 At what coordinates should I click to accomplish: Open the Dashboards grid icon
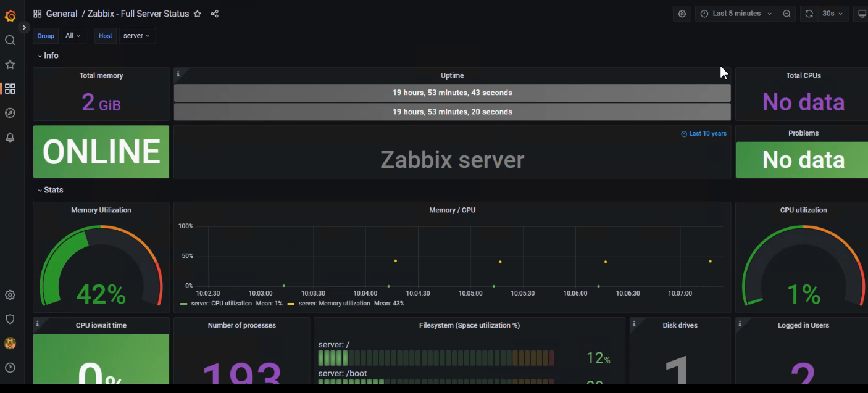[10, 89]
